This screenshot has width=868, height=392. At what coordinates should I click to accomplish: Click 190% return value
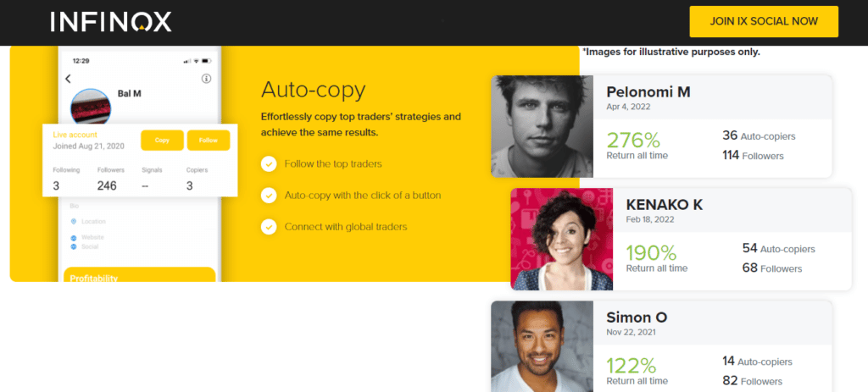652,252
